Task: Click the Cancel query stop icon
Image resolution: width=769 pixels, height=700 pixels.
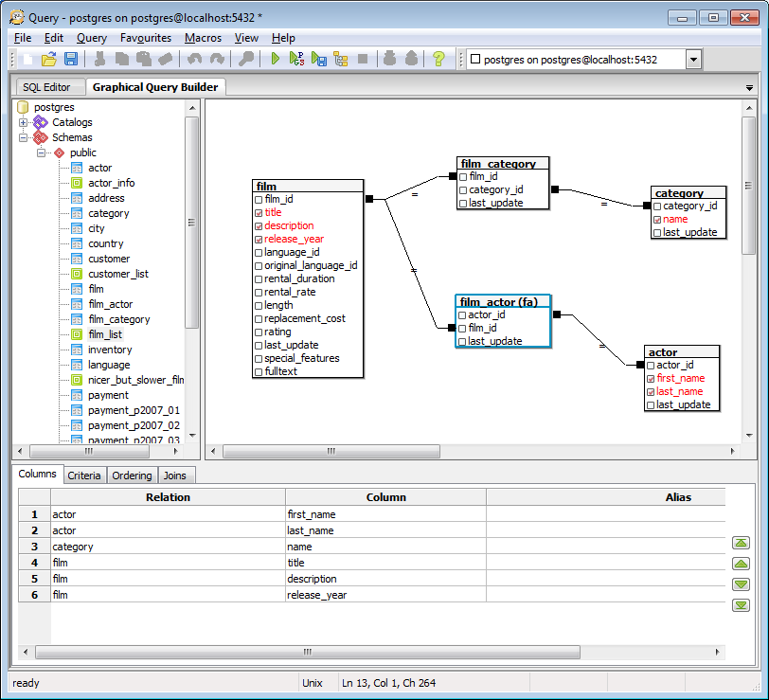Action: 363,58
